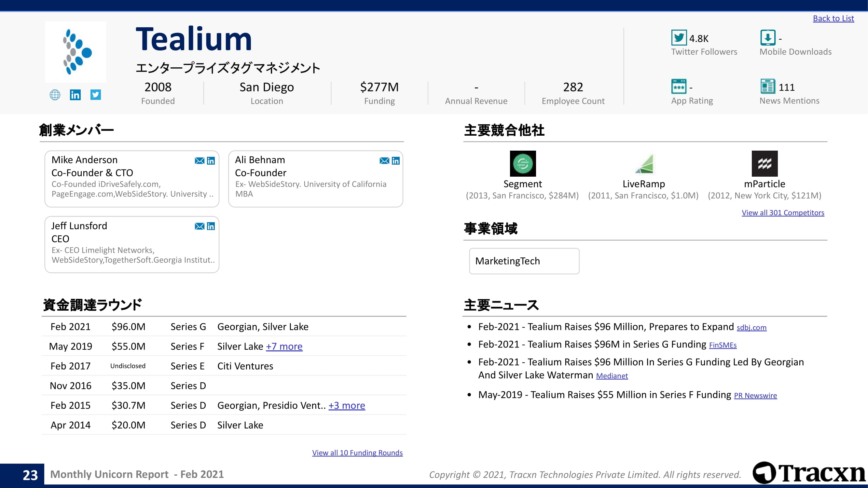Click the mParticle competitor logo
The image size is (868, 488).
[x=765, y=164]
